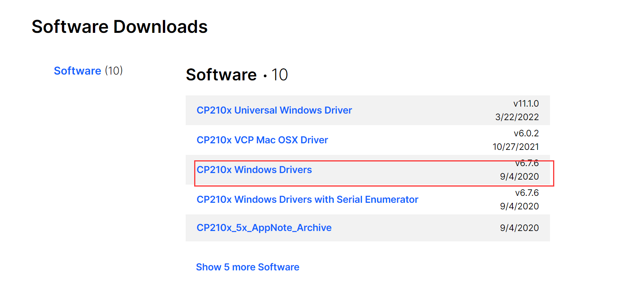This screenshot has width=644, height=287.
Task: Click the v6.7.6 label in the red box
Action: pyautogui.click(x=527, y=163)
